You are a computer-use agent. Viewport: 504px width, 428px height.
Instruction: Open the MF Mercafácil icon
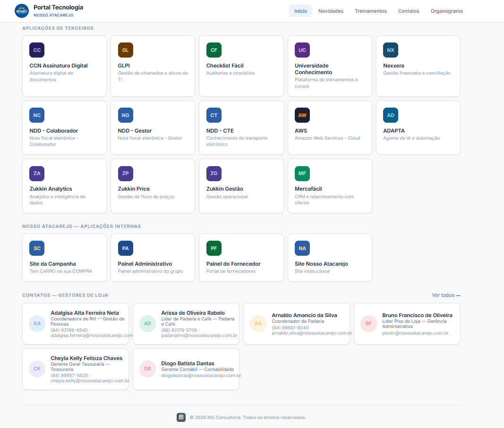pos(302,173)
